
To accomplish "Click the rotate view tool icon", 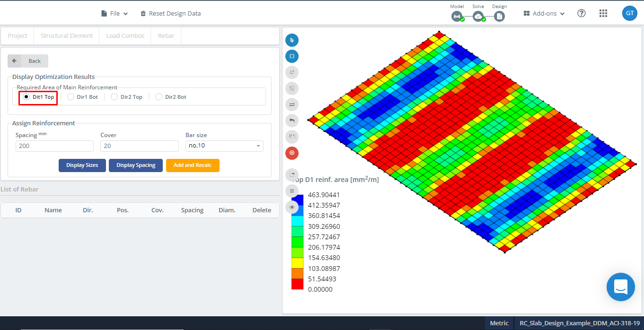I will point(292,72).
